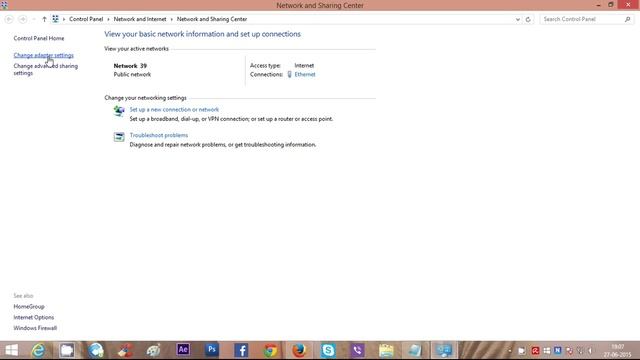Click the Ethernet connection icon

tap(289, 74)
